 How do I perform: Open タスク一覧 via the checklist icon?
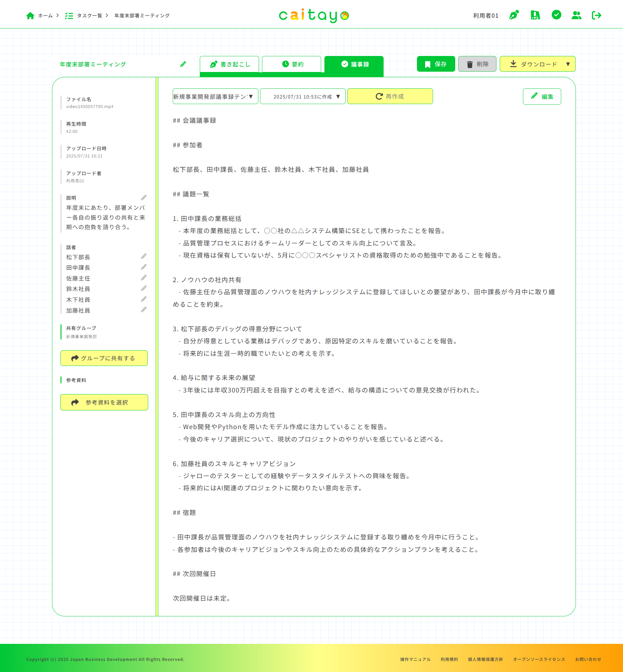click(70, 15)
